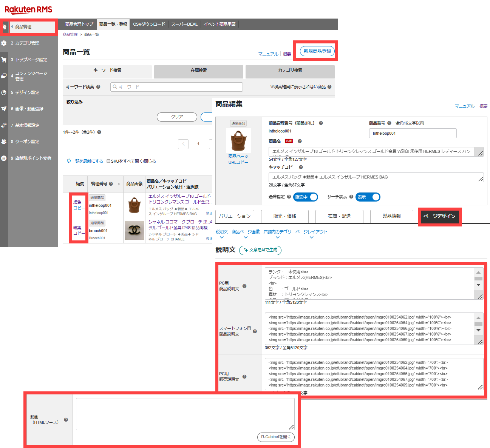
Task: Click the help icon next to キーワード検索
Action: [x=98, y=87]
